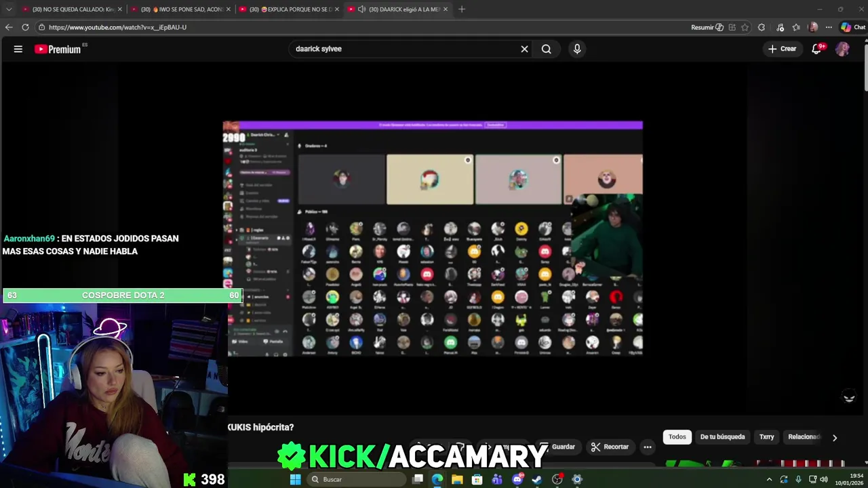Click Resumir in the address bar
The height and width of the screenshot is (488, 868).
tap(707, 27)
